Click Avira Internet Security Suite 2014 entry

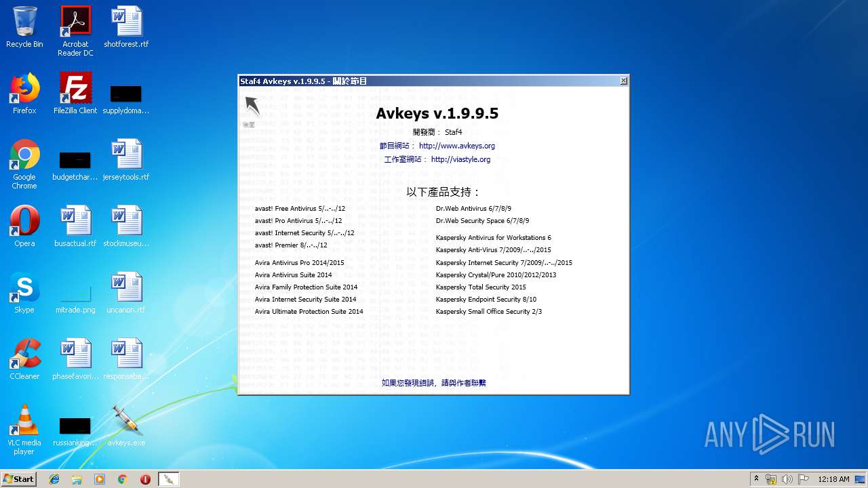point(305,300)
